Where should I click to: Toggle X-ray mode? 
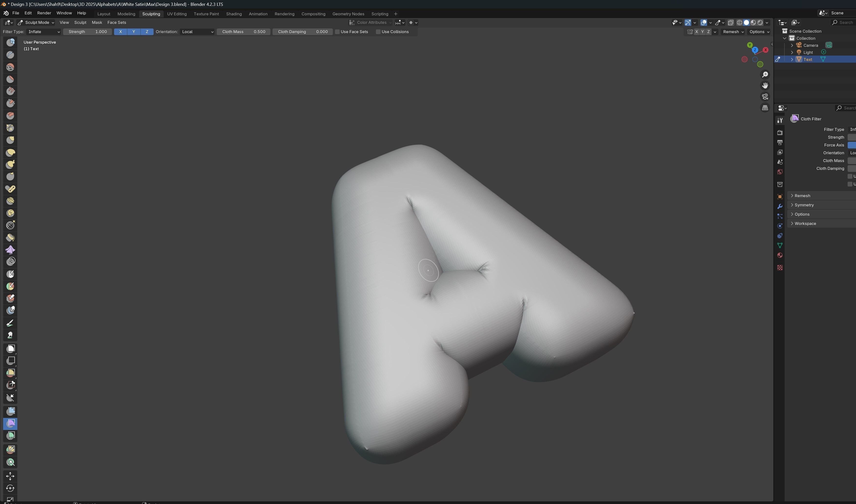point(731,22)
